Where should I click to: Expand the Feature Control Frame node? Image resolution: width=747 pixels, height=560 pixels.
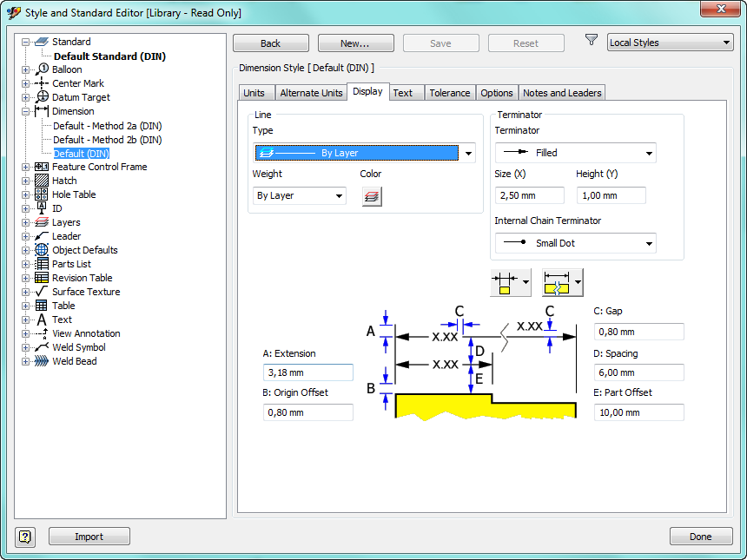[25, 167]
